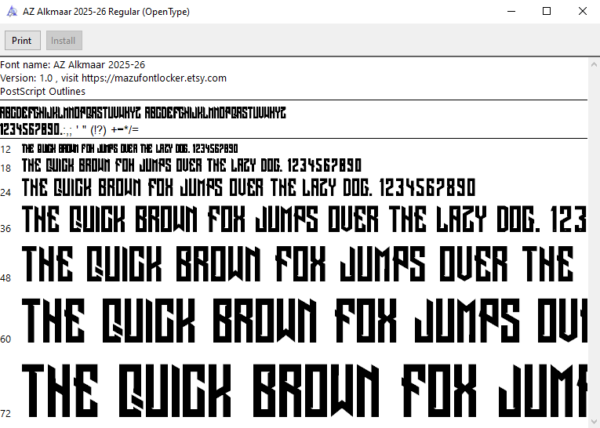This screenshot has height=428, width=600.
Task: Click the window title 'AZ Alkmaar 2025-26 Regular (OpenType)'
Action: 106,12
